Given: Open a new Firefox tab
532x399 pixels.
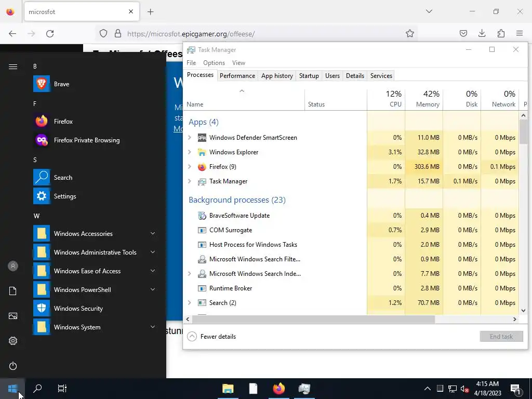Looking at the screenshot, I should click(151, 11).
